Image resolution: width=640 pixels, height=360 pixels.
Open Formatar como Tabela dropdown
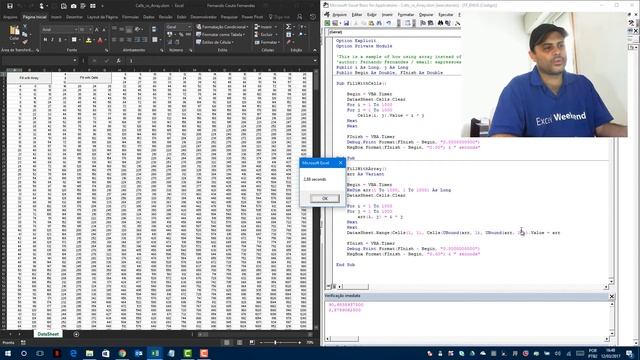pos(221,35)
